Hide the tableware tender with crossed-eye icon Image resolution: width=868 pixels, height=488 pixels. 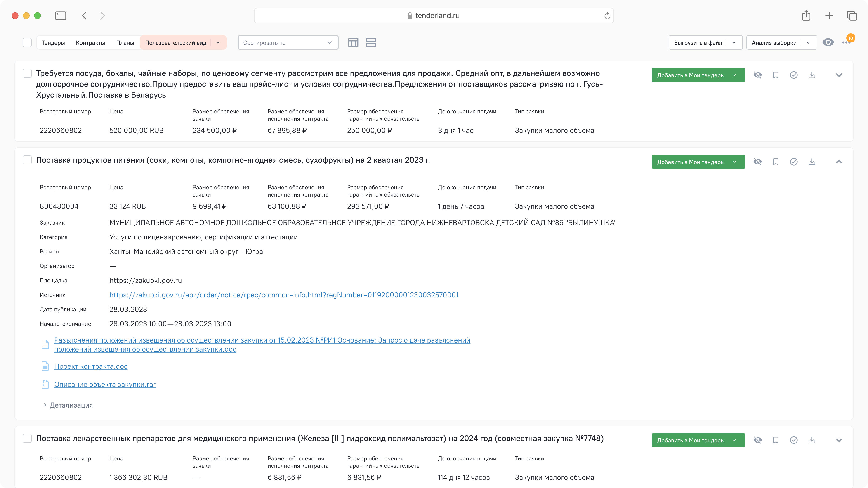pos(757,75)
